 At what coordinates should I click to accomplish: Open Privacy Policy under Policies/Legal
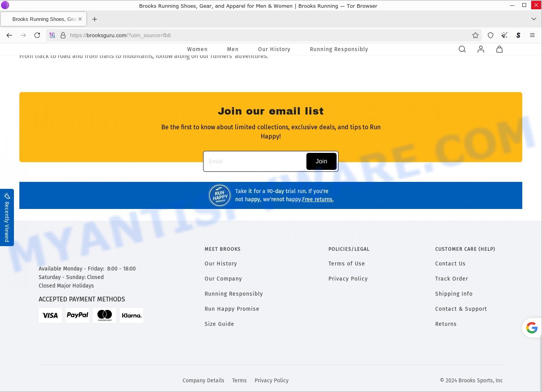click(348, 279)
